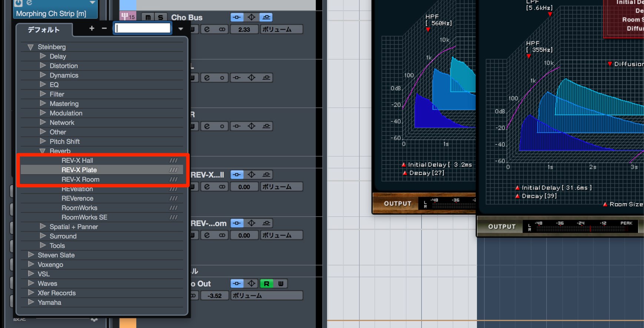
Task: Expand the Modulation category
Action: click(43, 113)
